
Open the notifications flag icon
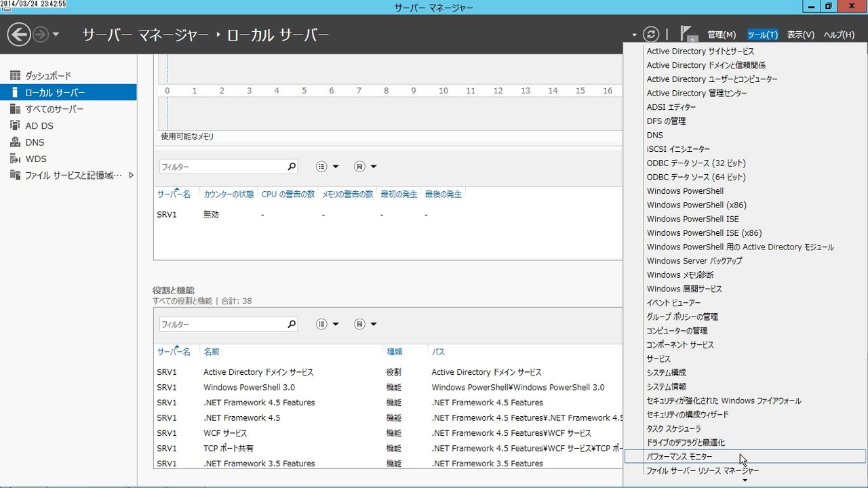click(687, 32)
